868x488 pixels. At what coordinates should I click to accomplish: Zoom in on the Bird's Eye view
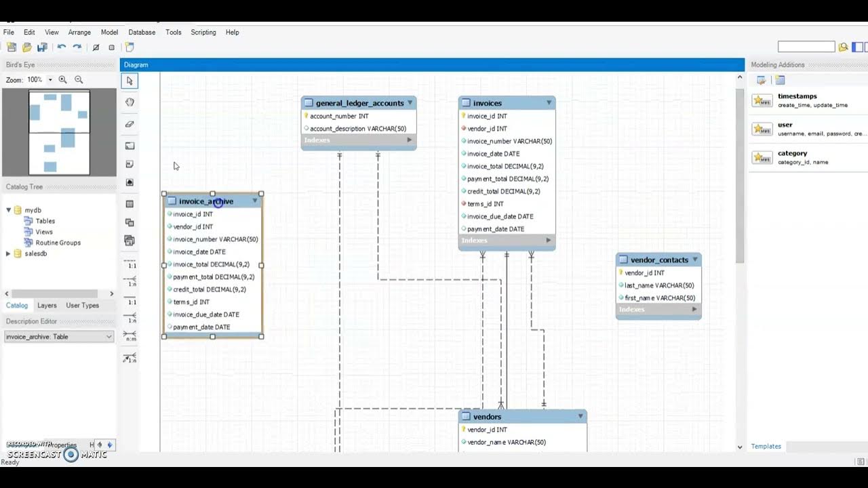tap(63, 80)
